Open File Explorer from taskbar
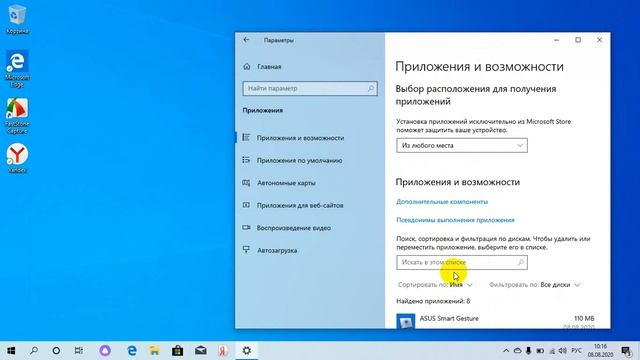The width and height of the screenshot is (640, 360). pos(154,351)
